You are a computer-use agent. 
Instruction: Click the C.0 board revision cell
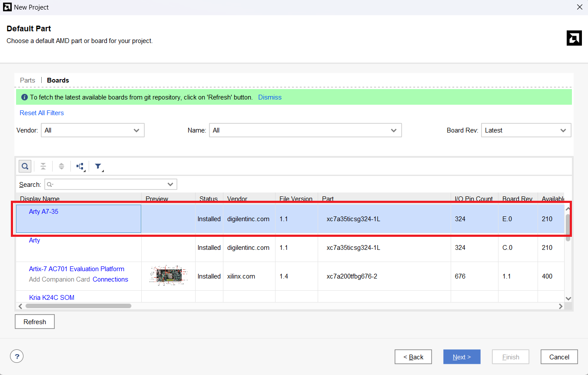point(507,248)
